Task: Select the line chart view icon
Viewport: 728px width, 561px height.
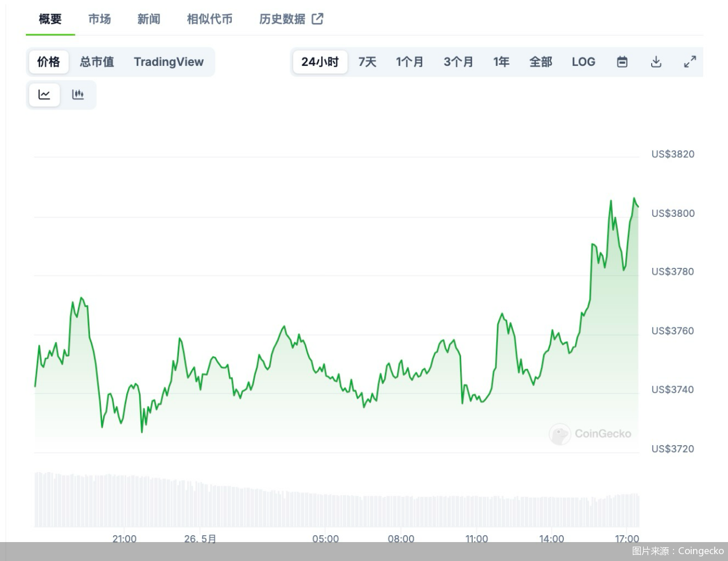Action: 44,95
